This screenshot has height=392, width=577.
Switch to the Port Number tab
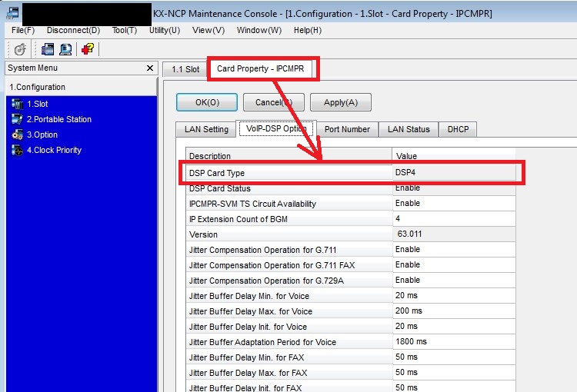pyautogui.click(x=347, y=129)
